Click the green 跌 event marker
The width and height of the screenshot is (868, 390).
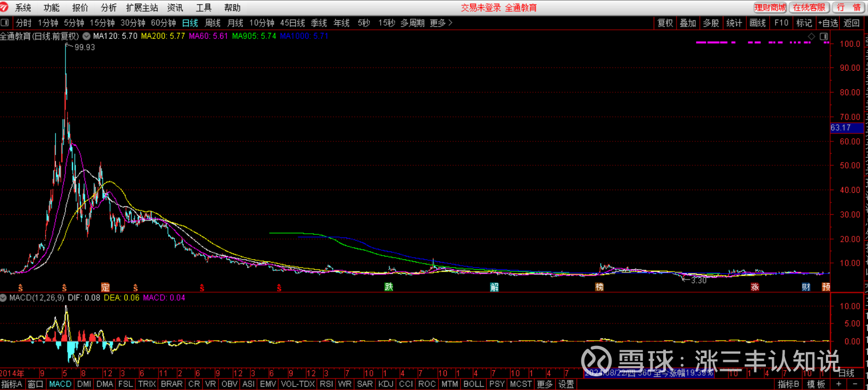point(389,287)
